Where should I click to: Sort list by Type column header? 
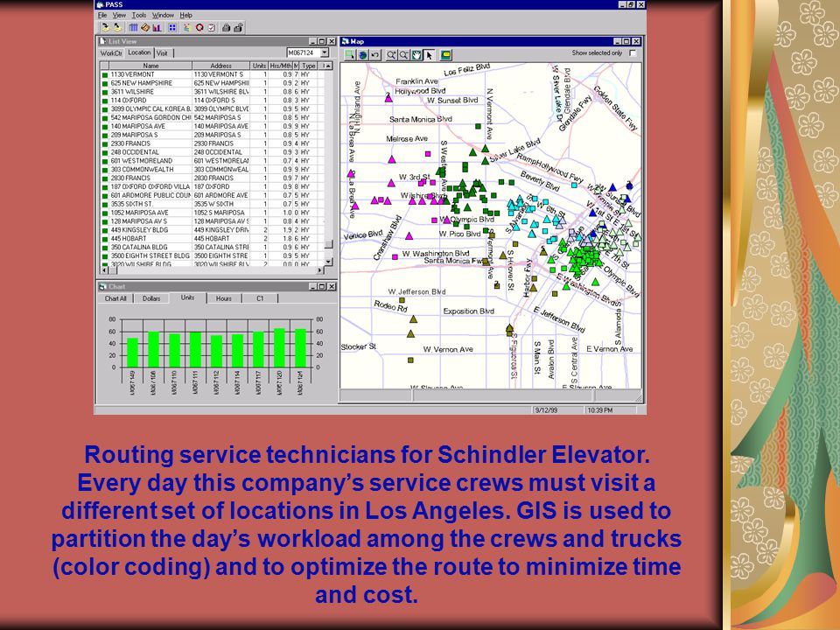point(309,66)
